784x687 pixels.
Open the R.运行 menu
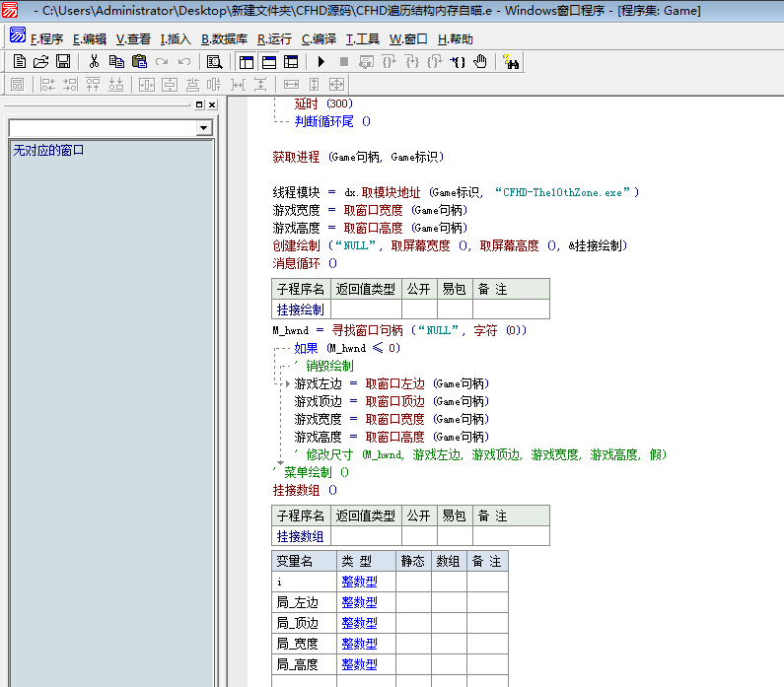click(x=274, y=39)
